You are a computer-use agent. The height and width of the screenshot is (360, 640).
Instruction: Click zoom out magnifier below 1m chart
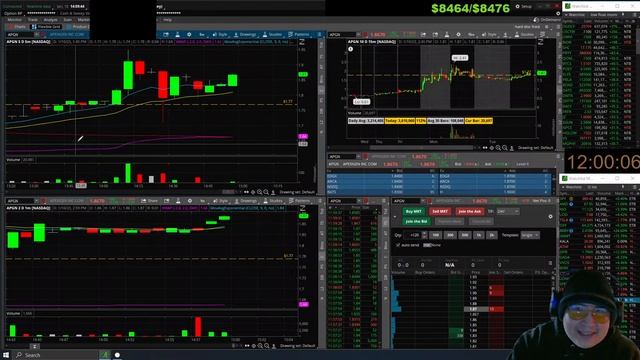coord(267,346)
